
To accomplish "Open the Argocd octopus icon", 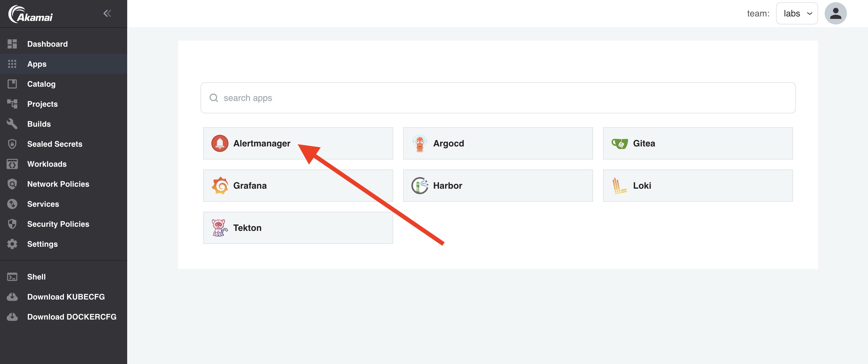I will [420, 143].
